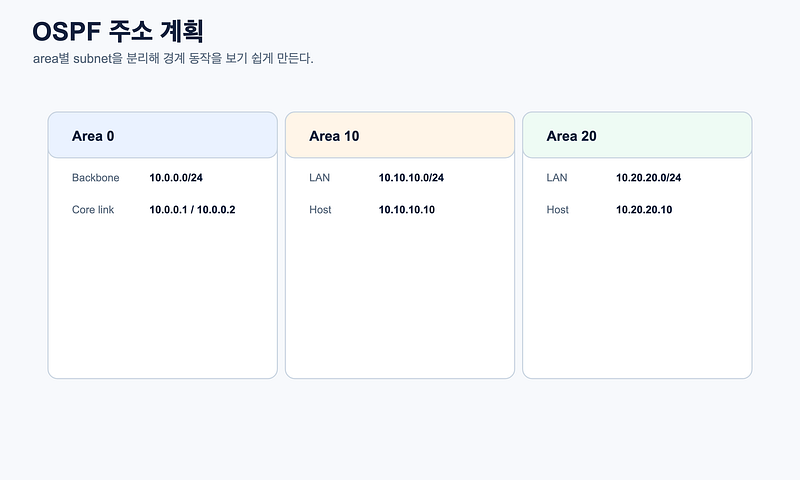Click the 10.0.0.1 / 10.0.0.2 value
Viewport: 800px width, 480px height.
click(192, 210)
